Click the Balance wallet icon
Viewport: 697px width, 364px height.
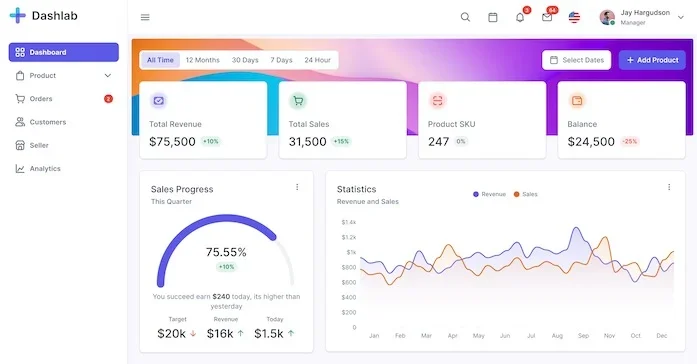577,101
